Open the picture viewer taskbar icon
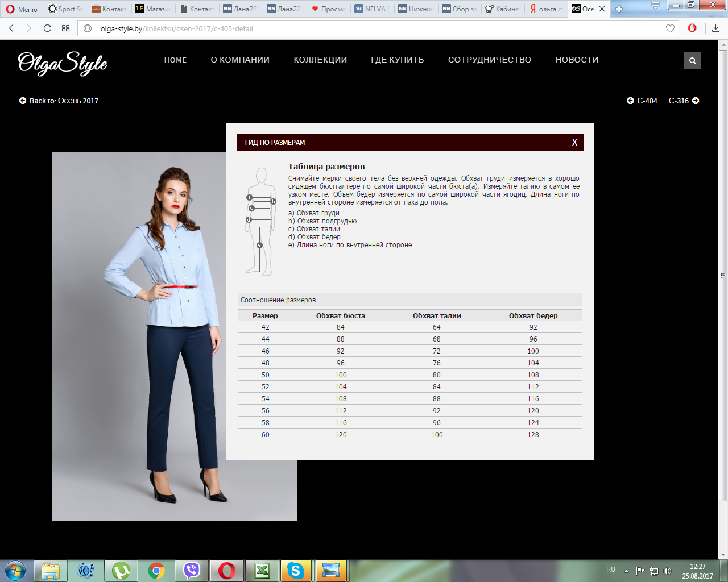 pyautogui.click(x=331, y=571)
